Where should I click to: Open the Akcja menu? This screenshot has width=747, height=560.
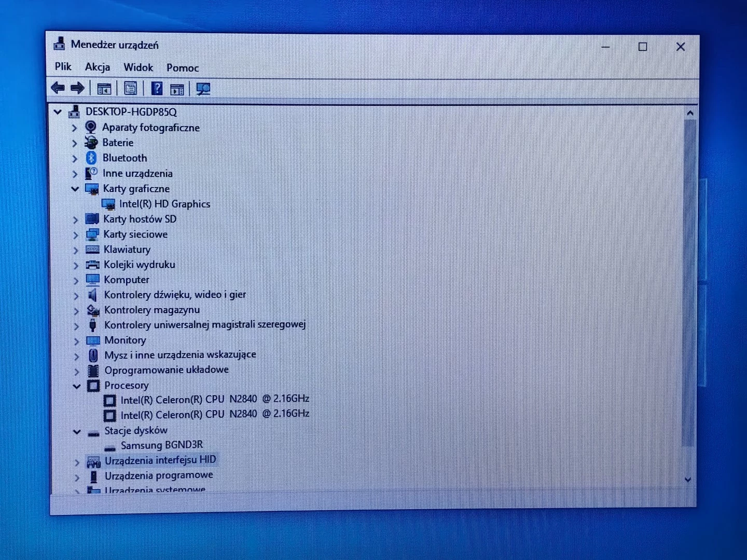pos(98,67)
